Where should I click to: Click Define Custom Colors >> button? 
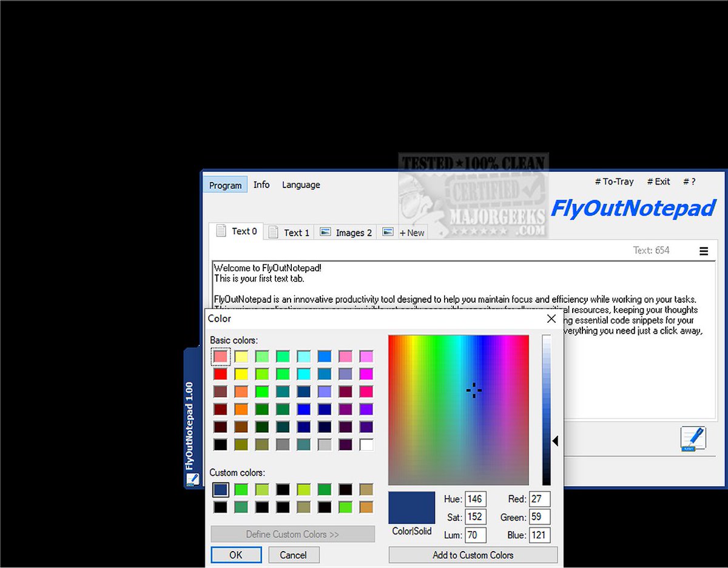(x=292, y=534)
